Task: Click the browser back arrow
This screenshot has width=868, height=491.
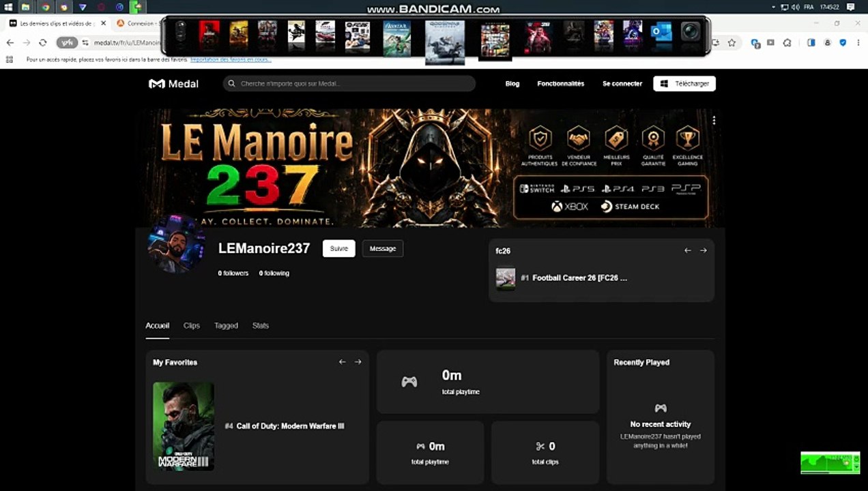Action: (x=10, y=42)
